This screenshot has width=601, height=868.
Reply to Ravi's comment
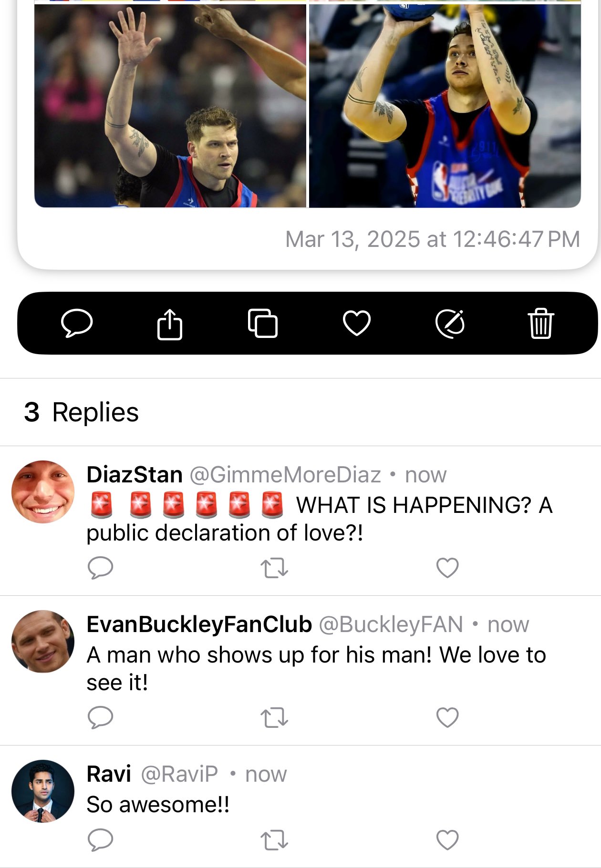(x=101, y=840)
